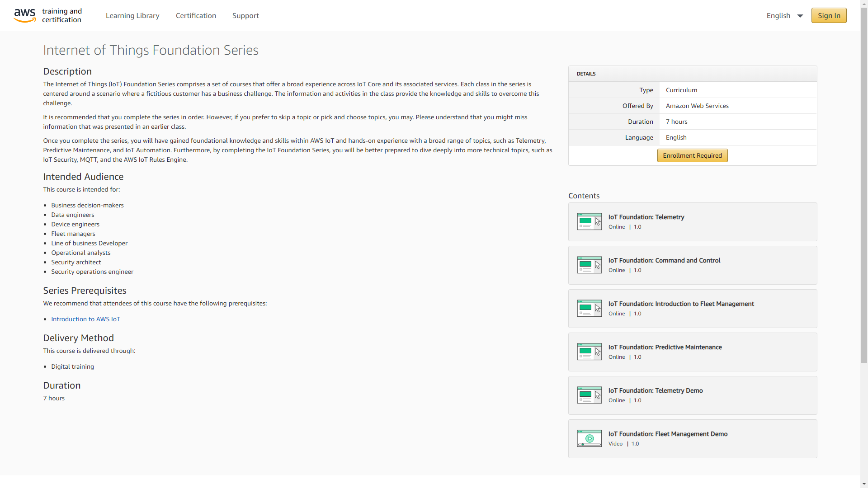Open IoT Foundation: Predictive Maintenance title
Image resolution: width=868 pixels, height=488 pixels.
point(665,347)
